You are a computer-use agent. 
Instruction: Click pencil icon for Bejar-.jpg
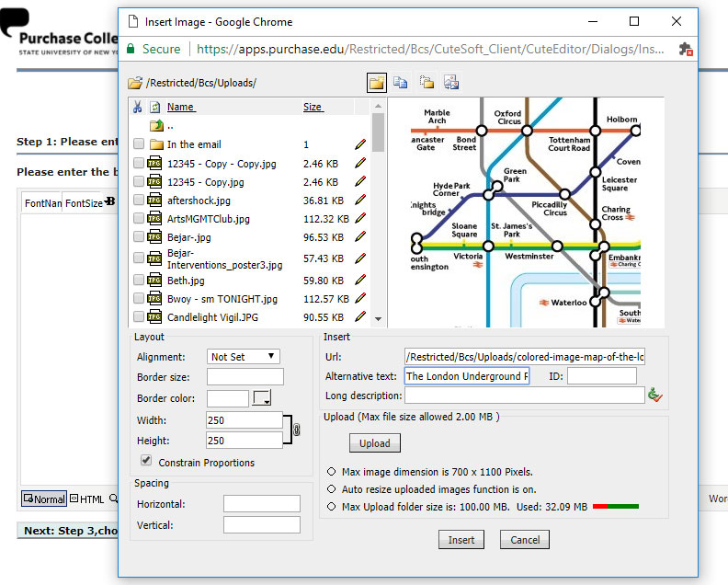360,237
